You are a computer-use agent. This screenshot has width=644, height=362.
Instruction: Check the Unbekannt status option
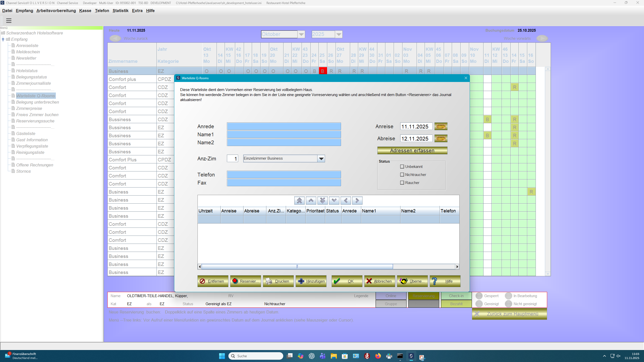pos(402,166)
